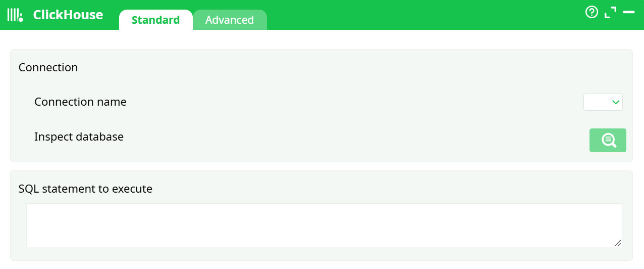Image resolution: width=644 pixels, height=269 pixels.
Task: Click the green chevron in Connection name
Action: (x=616, y=102)
